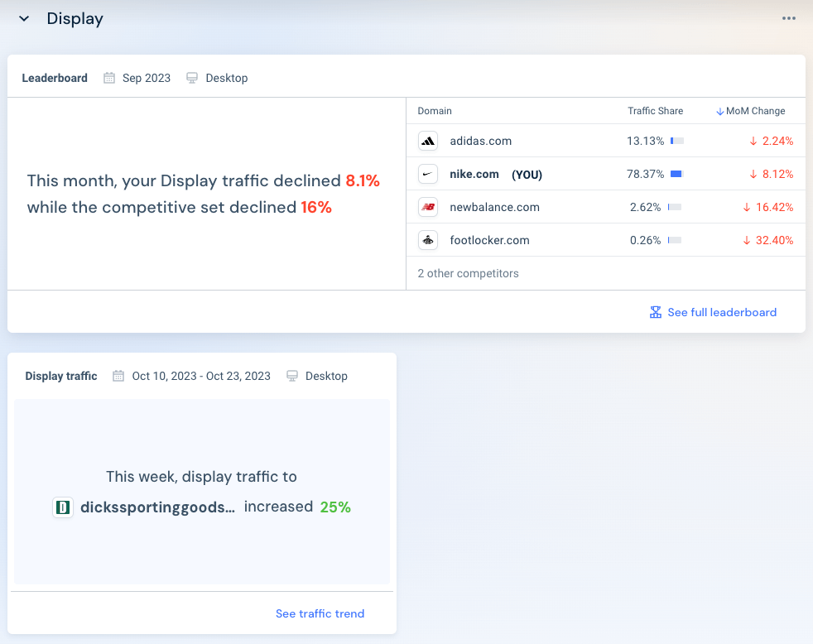Image resolution: width=813 pixels, height=644 pixels.
Task: Open See full leaderboard
Action: (x=722, y=312)
